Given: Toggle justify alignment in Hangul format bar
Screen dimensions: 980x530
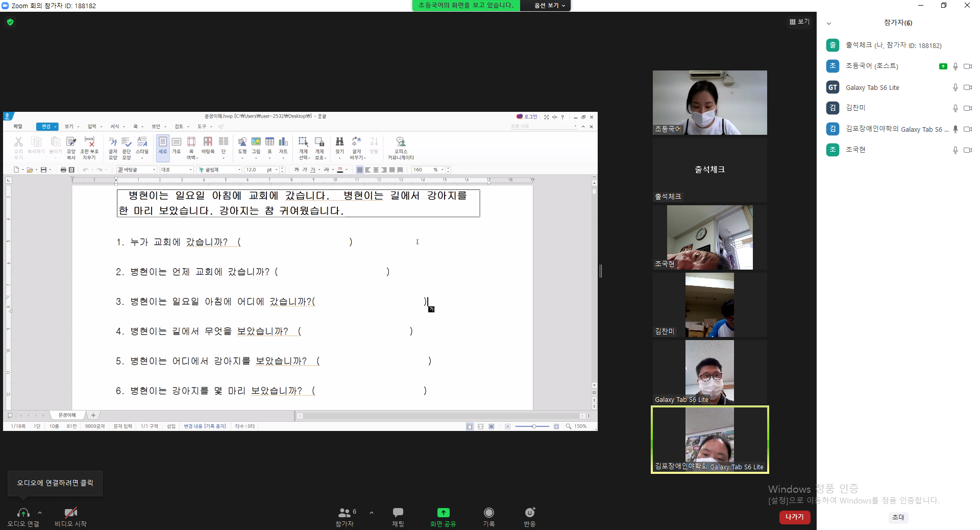Looking at the screenshot, I should click(360, 170).
